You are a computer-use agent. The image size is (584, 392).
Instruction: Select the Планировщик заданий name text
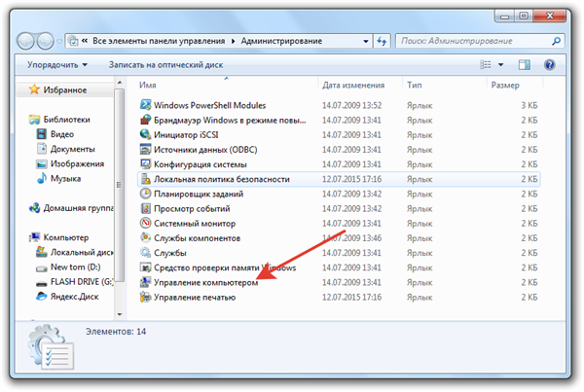pyautogui.click(x=199, y=194)
